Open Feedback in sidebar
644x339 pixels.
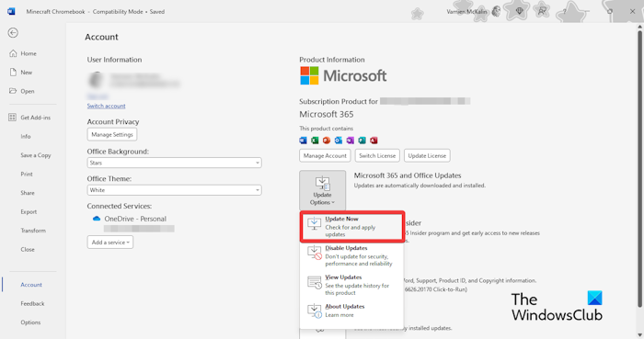pyautogui.click(x=32, y=303)
